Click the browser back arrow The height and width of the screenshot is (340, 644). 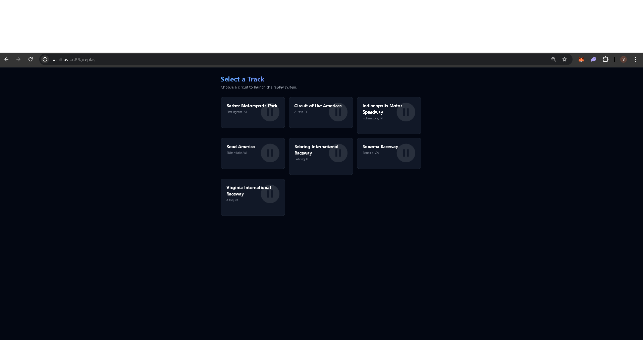pos(6,59)
